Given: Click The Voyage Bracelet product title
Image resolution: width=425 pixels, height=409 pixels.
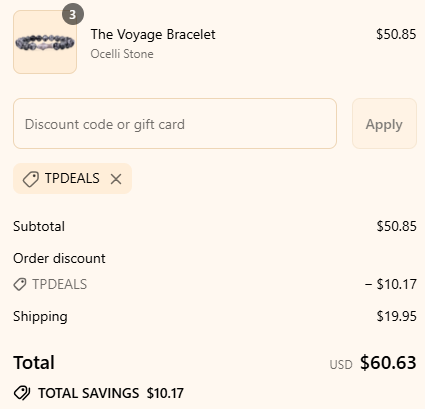Looking at the screenshot, I should click(153, 34).
